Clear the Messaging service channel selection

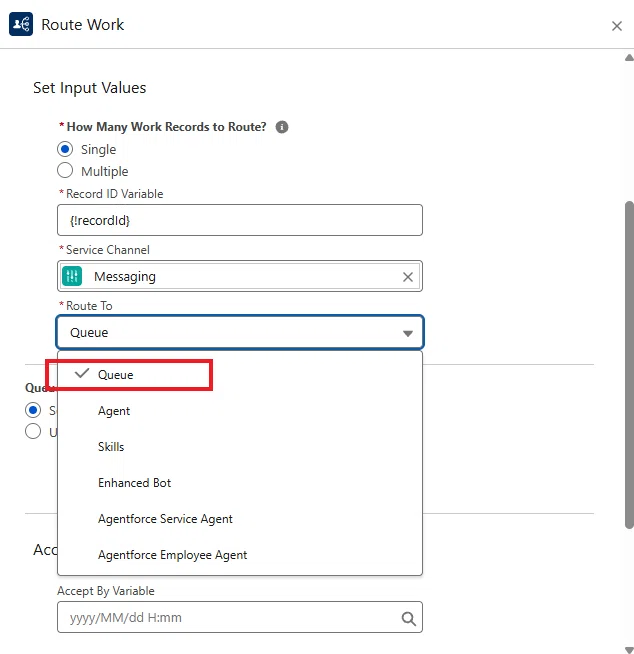click(x=408, y=277)
